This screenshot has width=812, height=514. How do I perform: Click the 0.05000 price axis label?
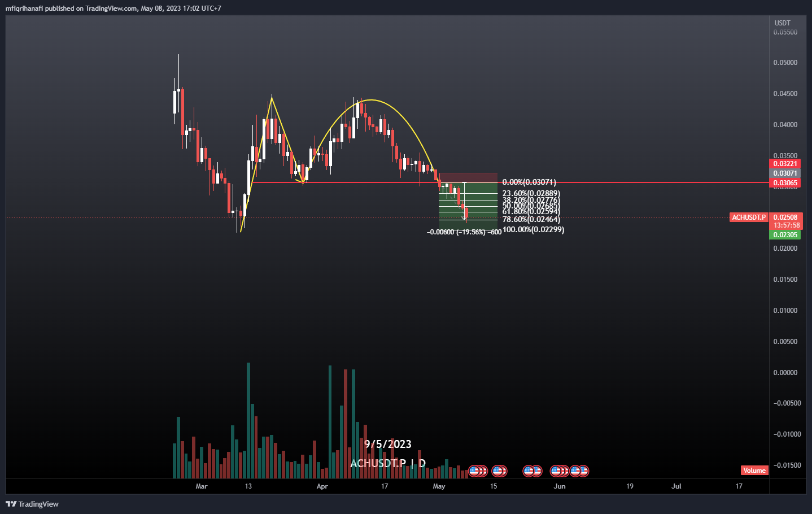[785, 63]
